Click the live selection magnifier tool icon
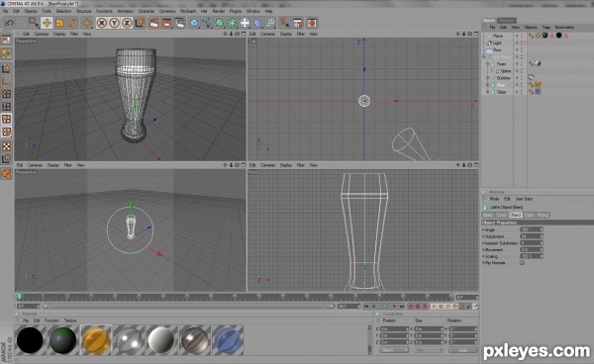This screenshot has width=594, height=364. [x=34, y=23]
